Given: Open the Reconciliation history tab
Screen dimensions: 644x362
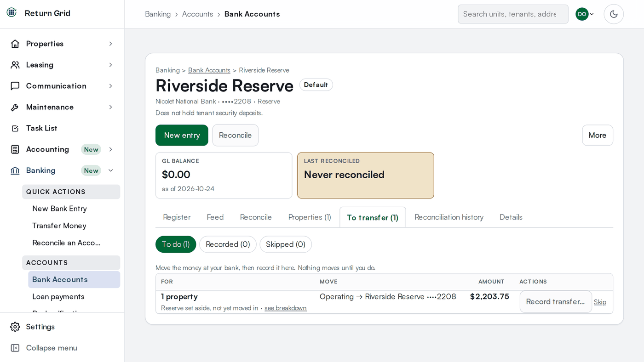Looking at the screenshot, I should click(449, 217).
